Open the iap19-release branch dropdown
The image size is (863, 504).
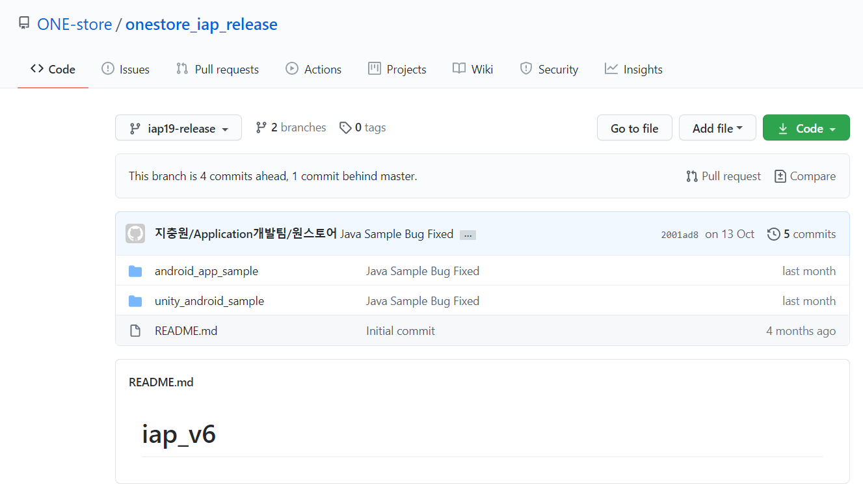pyautogui.click(x=178, y=128)
